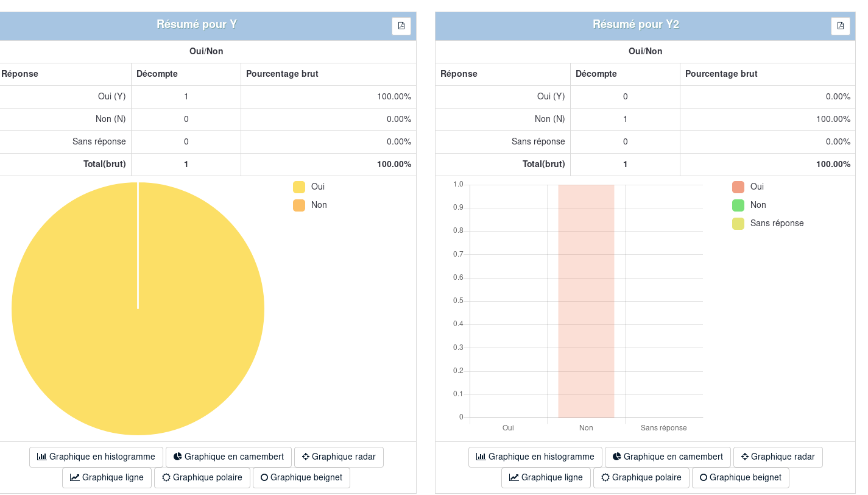Toggle Sans réponse legend entry in Y2

[769, 224]
